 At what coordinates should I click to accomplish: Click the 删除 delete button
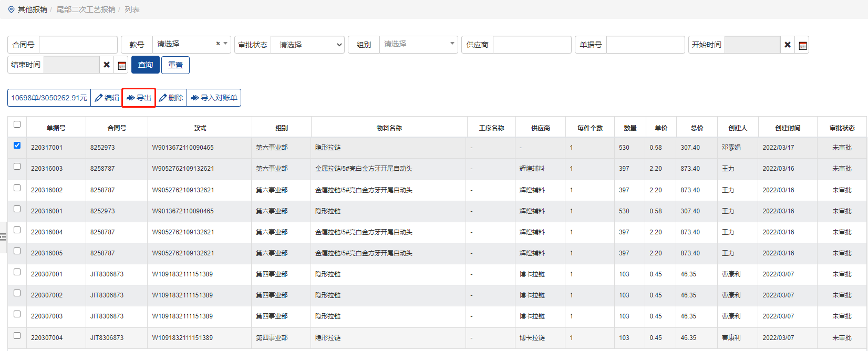pyautogui.click(x=171, y=98)
